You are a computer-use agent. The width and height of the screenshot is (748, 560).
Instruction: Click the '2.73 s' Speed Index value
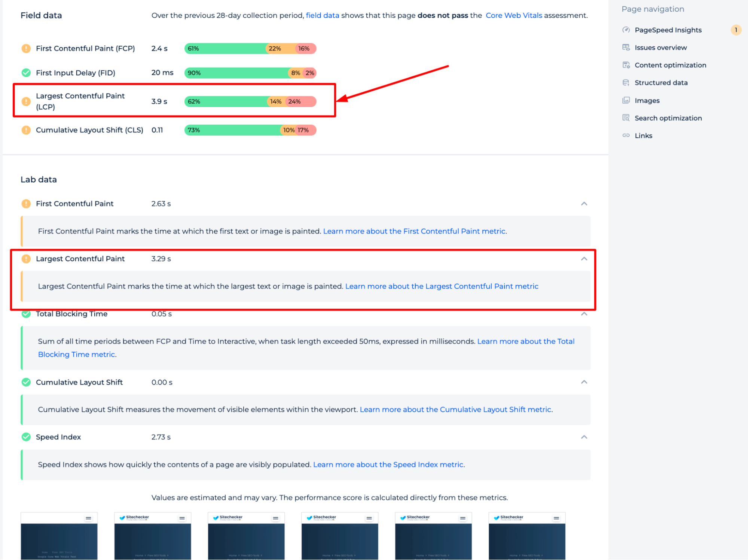[161, 437]
